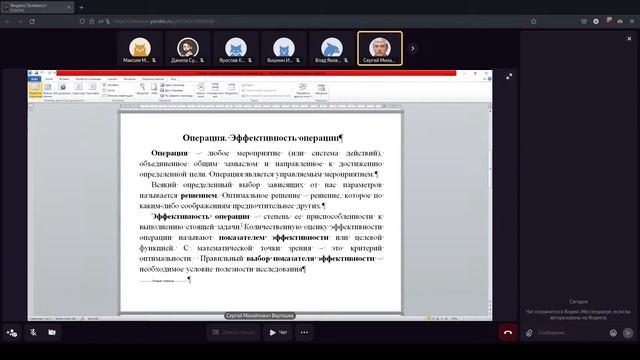640x360 pixels.
Task: Choose Две страницы zoom option
Action: pos(172,90)
